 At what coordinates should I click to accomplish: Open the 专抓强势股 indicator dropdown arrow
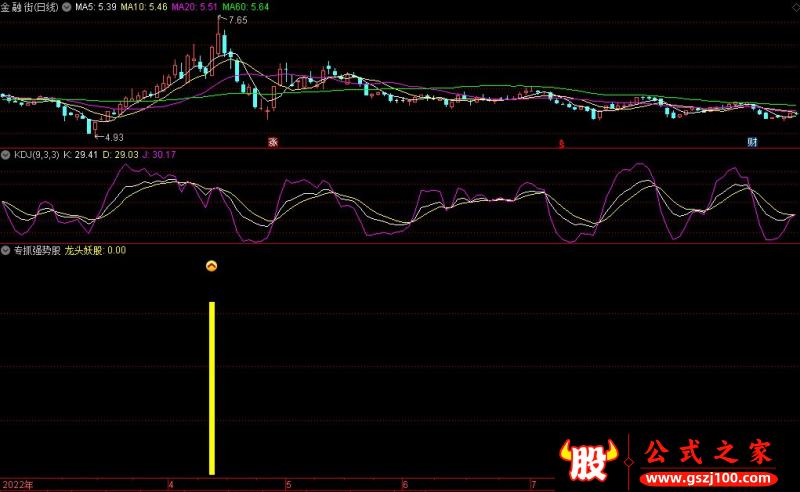coord(6,250)
